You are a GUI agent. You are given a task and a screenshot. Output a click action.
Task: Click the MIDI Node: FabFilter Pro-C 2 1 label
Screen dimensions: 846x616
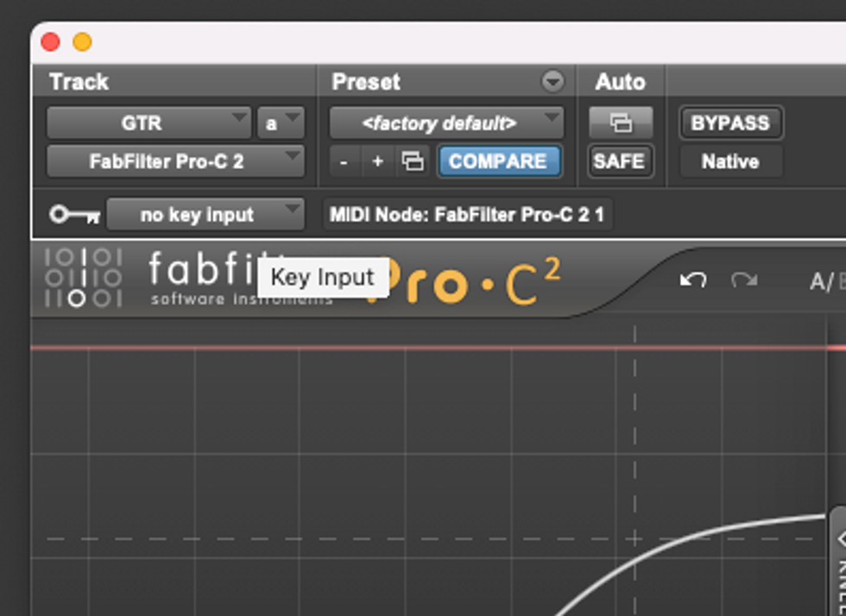point(467,215)
